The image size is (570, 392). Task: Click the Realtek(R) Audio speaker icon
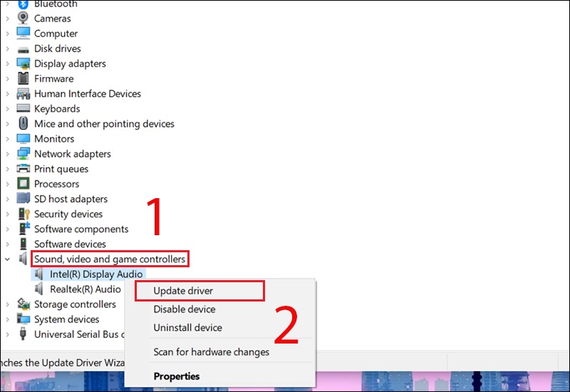(38, 289)
